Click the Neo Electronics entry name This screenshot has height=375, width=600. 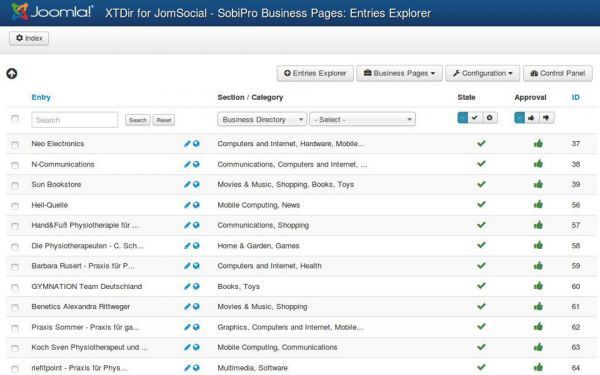tap(58, 143)
